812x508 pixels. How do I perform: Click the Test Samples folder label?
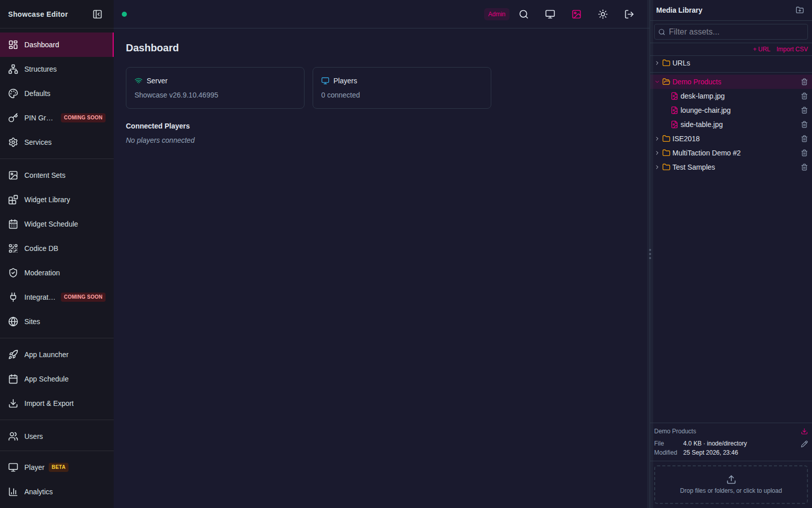coord(694,167)
